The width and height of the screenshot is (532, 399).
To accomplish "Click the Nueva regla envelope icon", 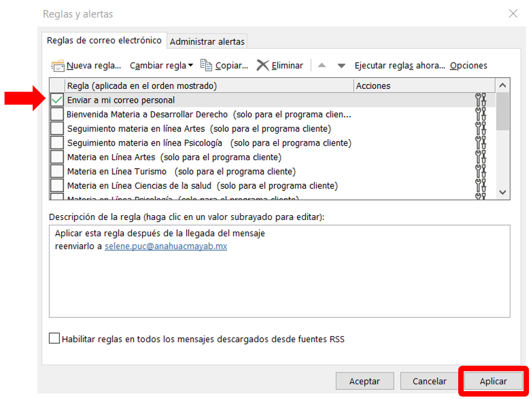I will tap(58, 65).
